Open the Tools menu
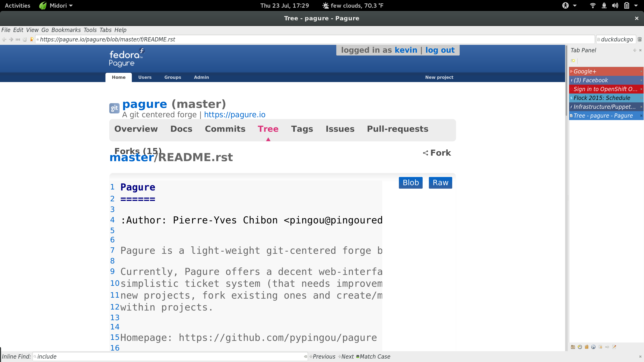Screen dimensions: 644x362 point(90,30)
